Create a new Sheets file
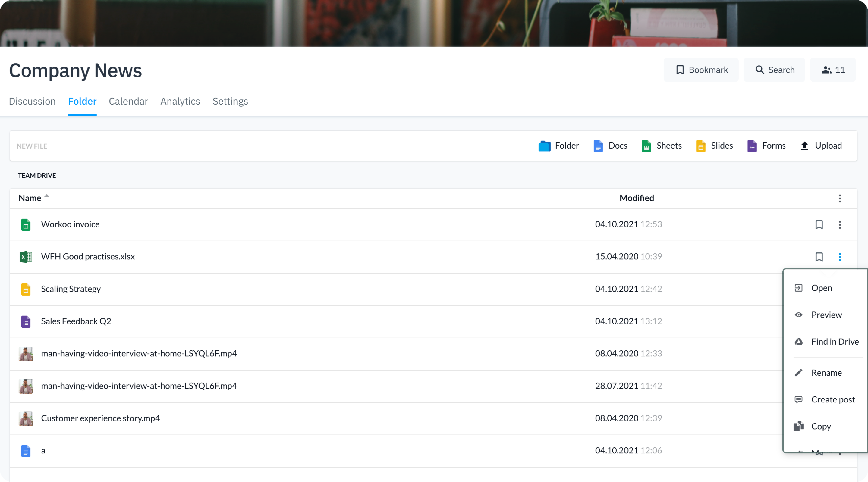868x482 pixels. click(661, 146)
